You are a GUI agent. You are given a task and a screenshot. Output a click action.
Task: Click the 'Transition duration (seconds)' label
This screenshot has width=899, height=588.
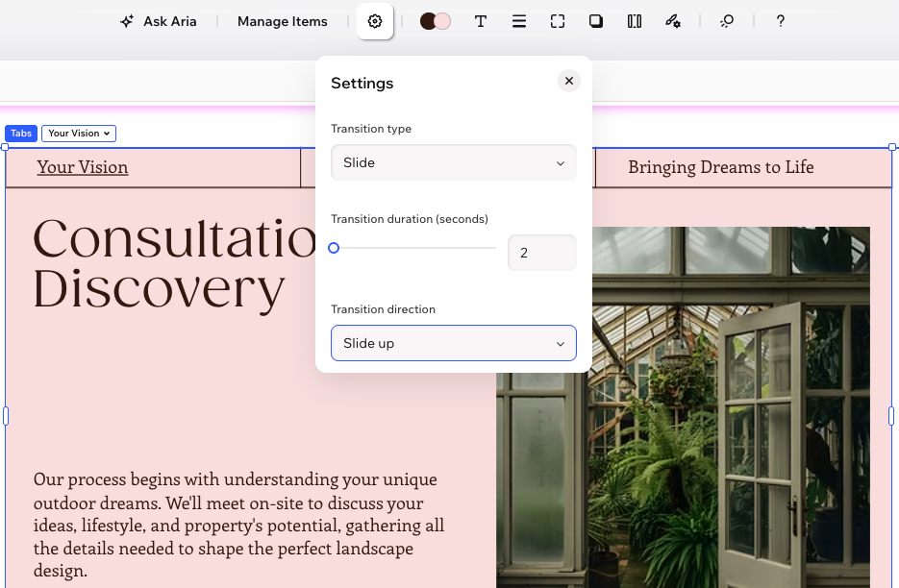tap(410, 219)
